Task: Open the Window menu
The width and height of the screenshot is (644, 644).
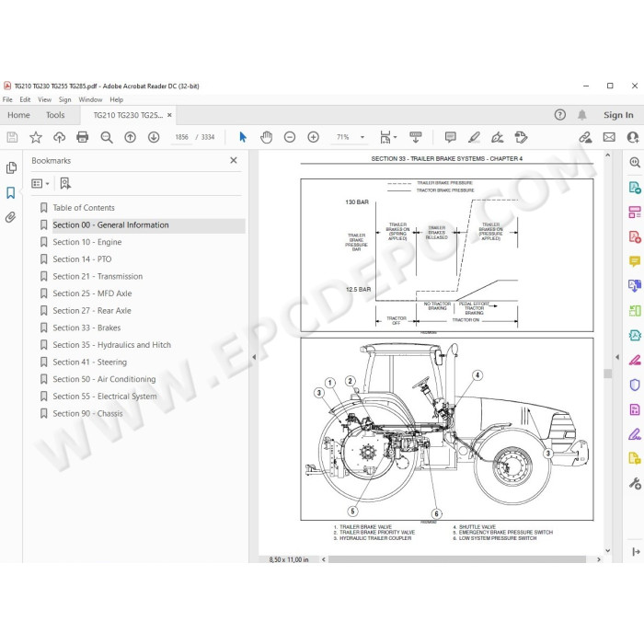Action: tap(90, 99)
